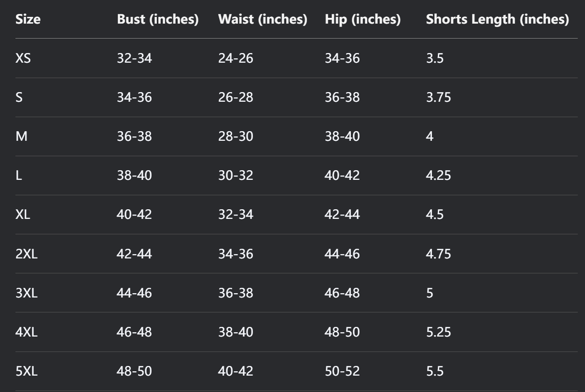
Task: Select the XS size row label
Action: tap(24, 59)
